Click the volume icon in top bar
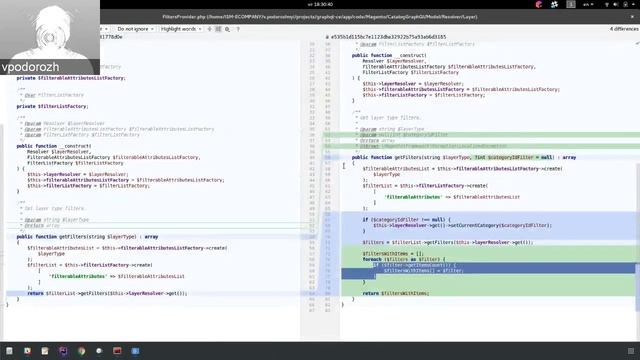This screenshot has height=360, width=640. [616, 4]
